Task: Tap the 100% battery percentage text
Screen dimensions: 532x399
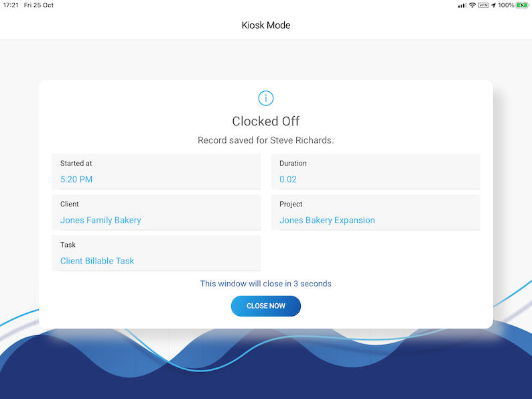Action: click(x=506, y=5)
